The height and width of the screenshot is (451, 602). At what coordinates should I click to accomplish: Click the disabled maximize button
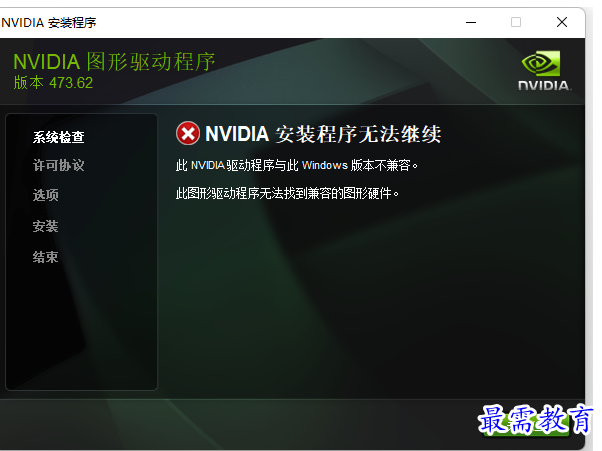516,22
